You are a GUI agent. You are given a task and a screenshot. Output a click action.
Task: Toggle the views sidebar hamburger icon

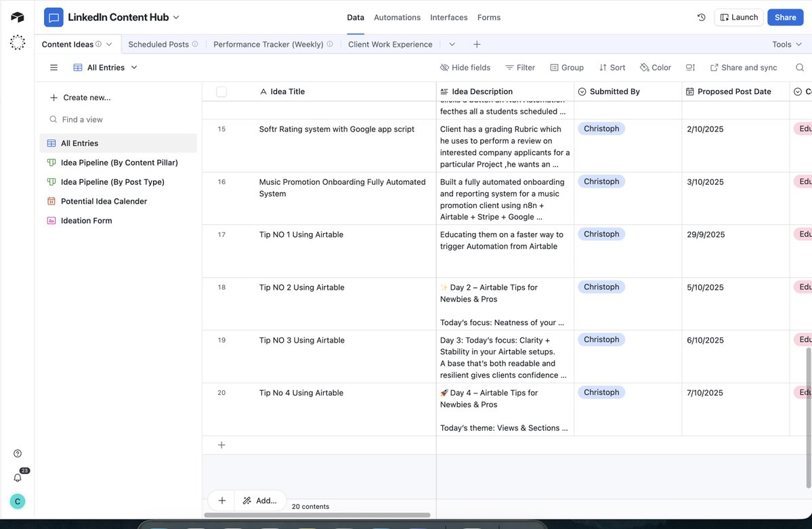(x=54, y=67)
